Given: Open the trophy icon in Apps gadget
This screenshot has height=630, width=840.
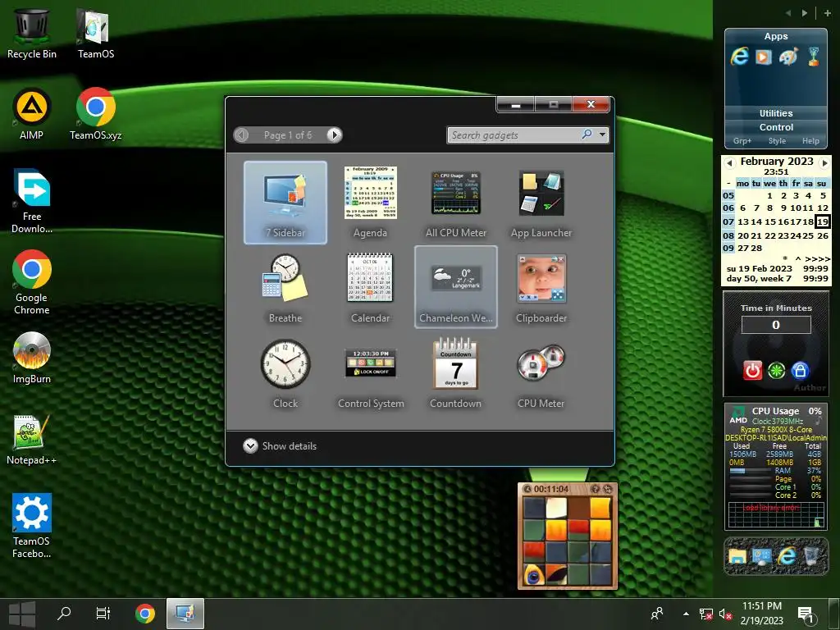Looking at the screenshot, I should pos(813,57).
